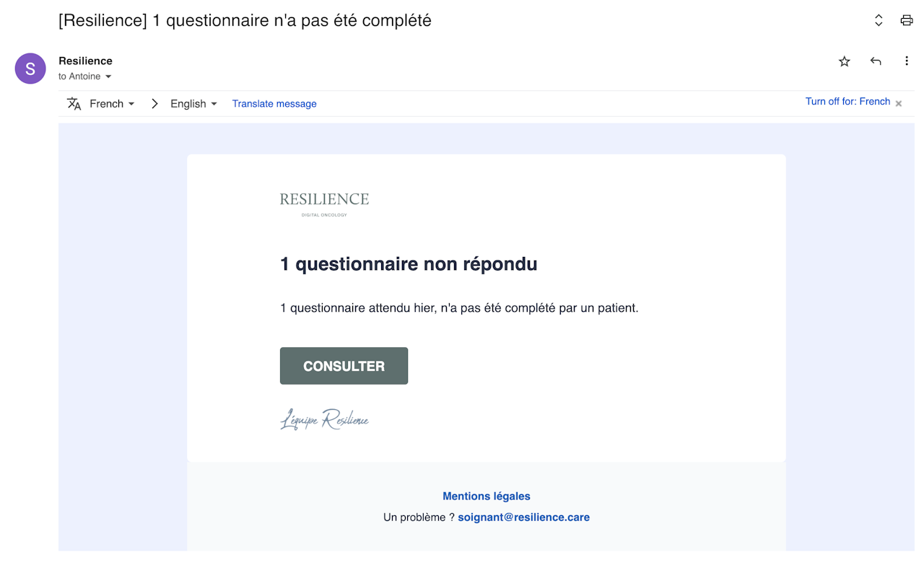Click the Resilience Digital Oncology logo
The image size is (924, 565).
324,203
